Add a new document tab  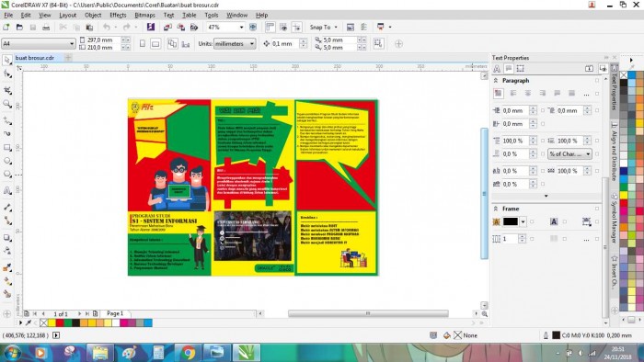pos(68,58)
